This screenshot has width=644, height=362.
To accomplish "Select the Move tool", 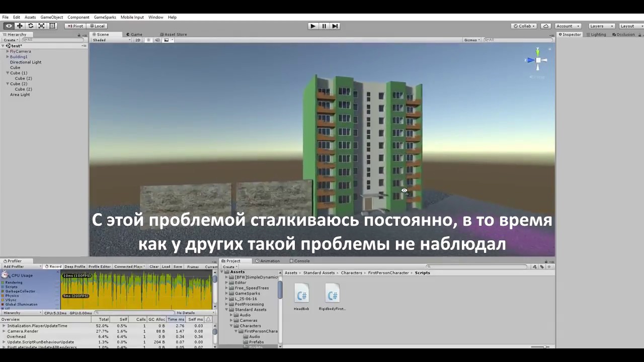I will (x=20, y=26).
